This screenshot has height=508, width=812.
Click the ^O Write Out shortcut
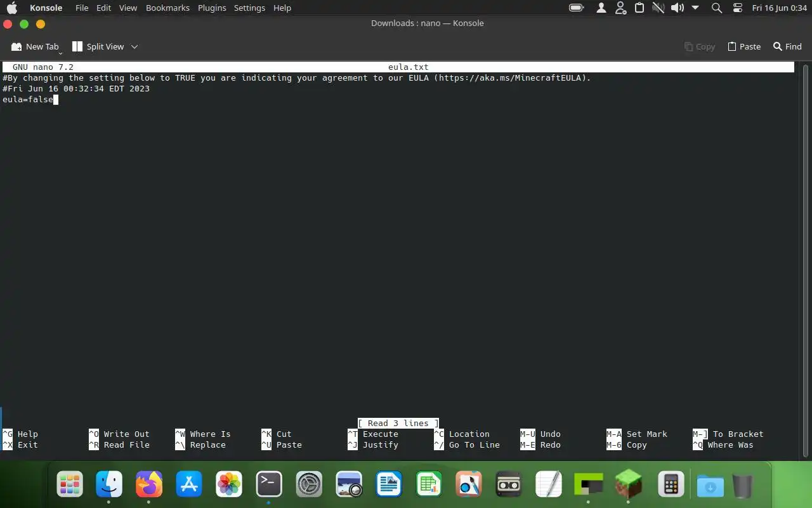coord(119,434)
